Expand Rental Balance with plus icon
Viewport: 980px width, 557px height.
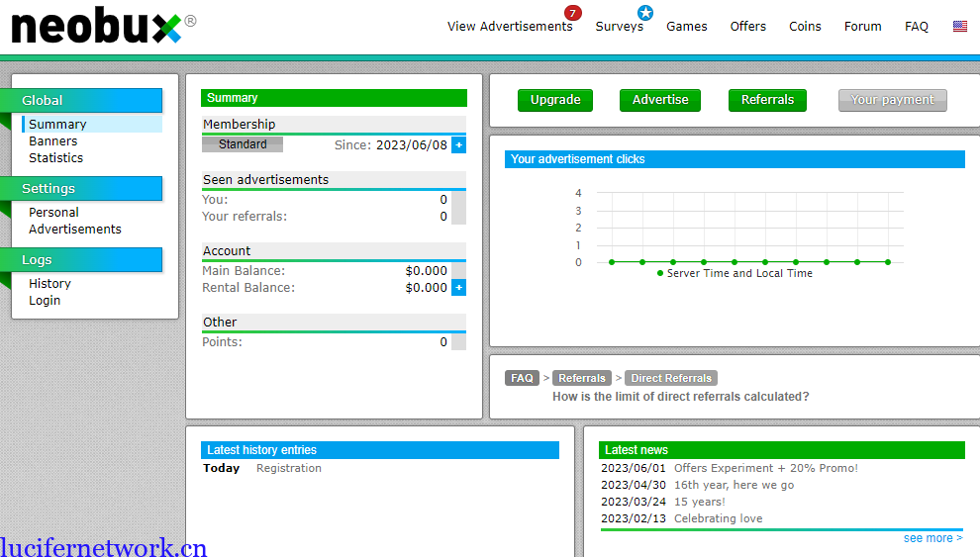click(x=458, y=288)
